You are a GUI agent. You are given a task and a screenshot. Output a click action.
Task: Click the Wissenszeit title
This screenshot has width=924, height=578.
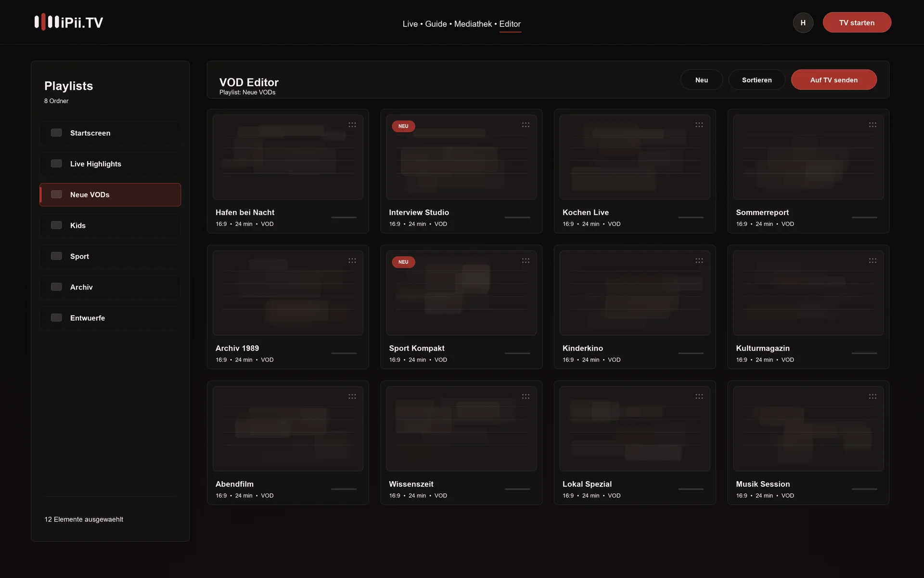(411, 484)
